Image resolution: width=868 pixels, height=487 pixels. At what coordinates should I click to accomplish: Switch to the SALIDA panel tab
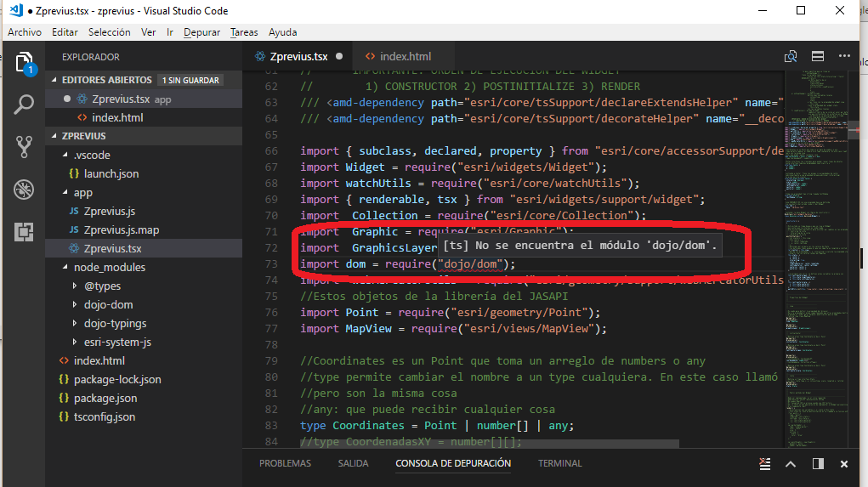click(x=353, y=464)
